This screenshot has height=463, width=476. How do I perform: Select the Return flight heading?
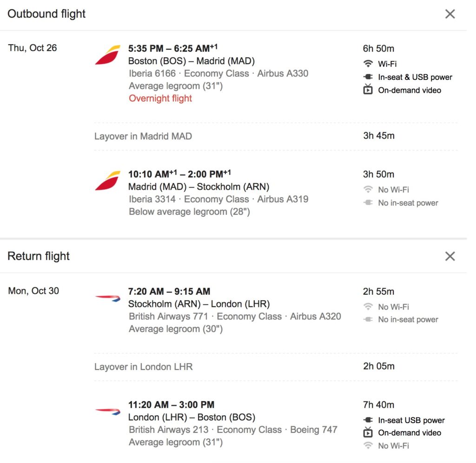click(39, 256)
